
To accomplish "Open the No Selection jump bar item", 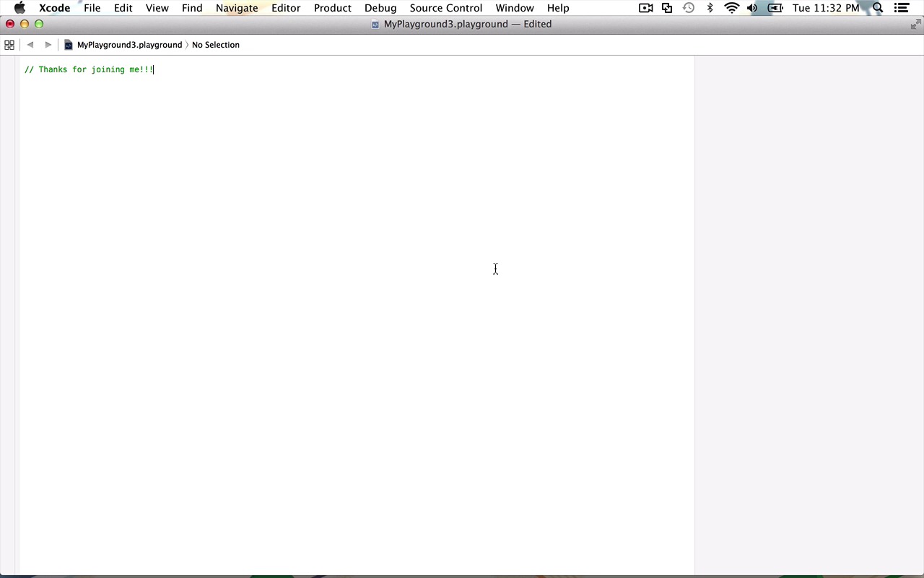I will coord(216,45).
